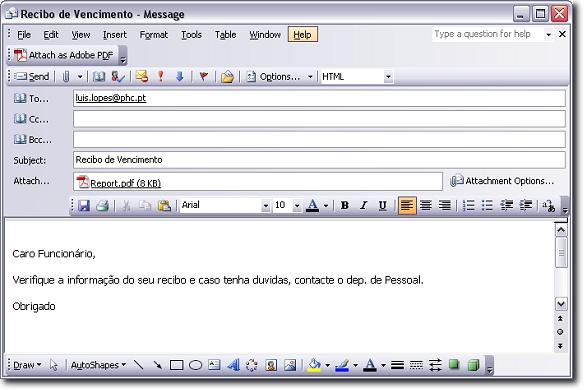Click the Cut scissors icon
This screenshot has width=584, height=390.
click(126, 205)
